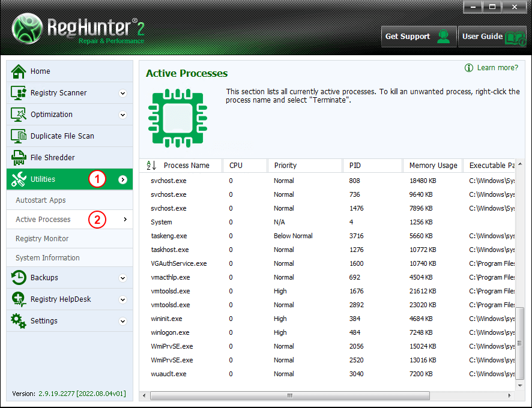Click the Registry HelpDesk icon
Screen dimensions: 532x408
pyautogui.click(x=19, y=299)
